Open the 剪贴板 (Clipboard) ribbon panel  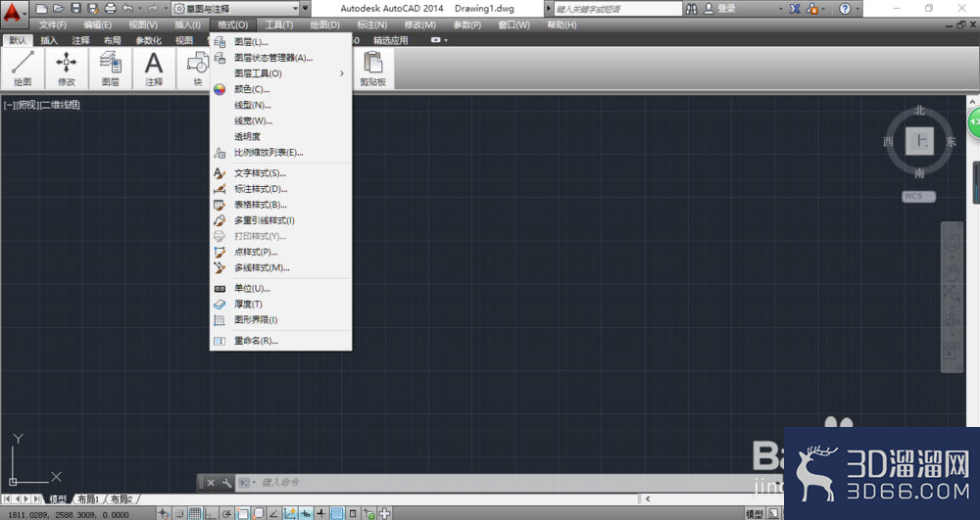[373, 68]
